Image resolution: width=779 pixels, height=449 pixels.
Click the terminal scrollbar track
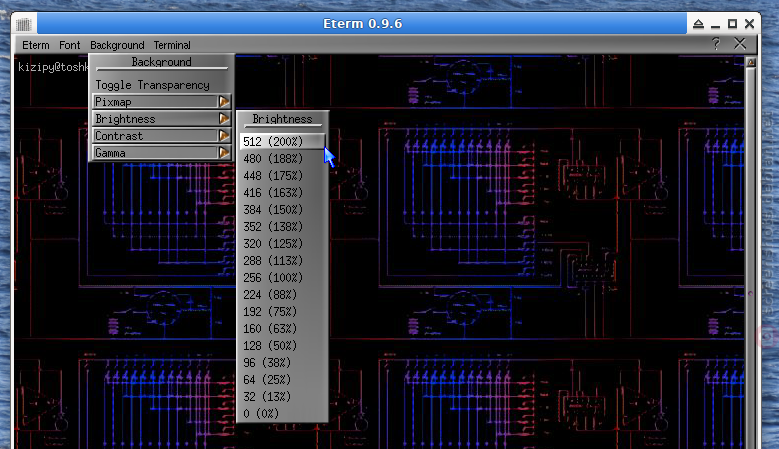coord(751,258)
